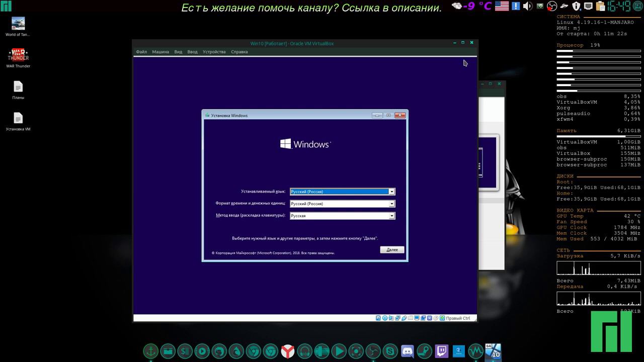Screen dimensions: 644x362
Task: Launch Skype from the dock
Action: point(390,350)
